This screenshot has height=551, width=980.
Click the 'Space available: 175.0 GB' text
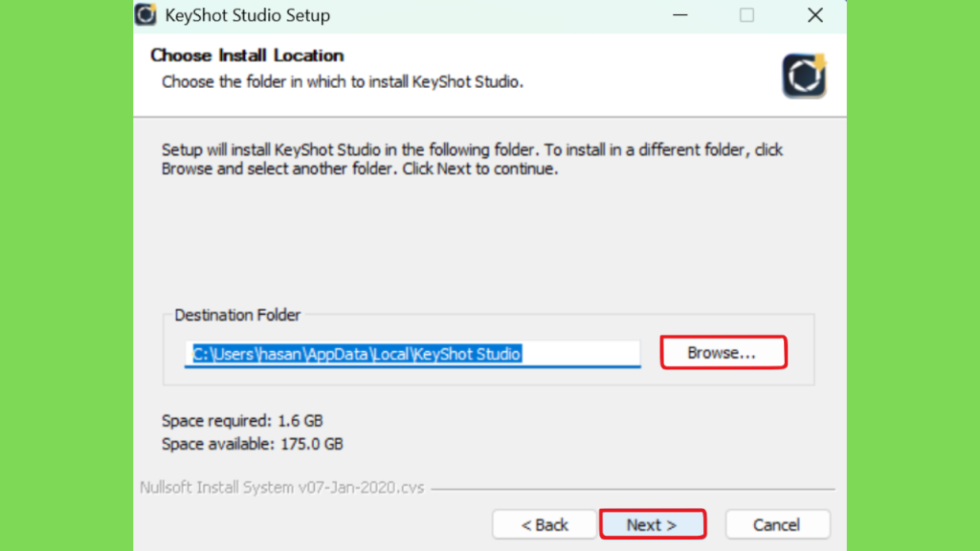coord(253,444)
